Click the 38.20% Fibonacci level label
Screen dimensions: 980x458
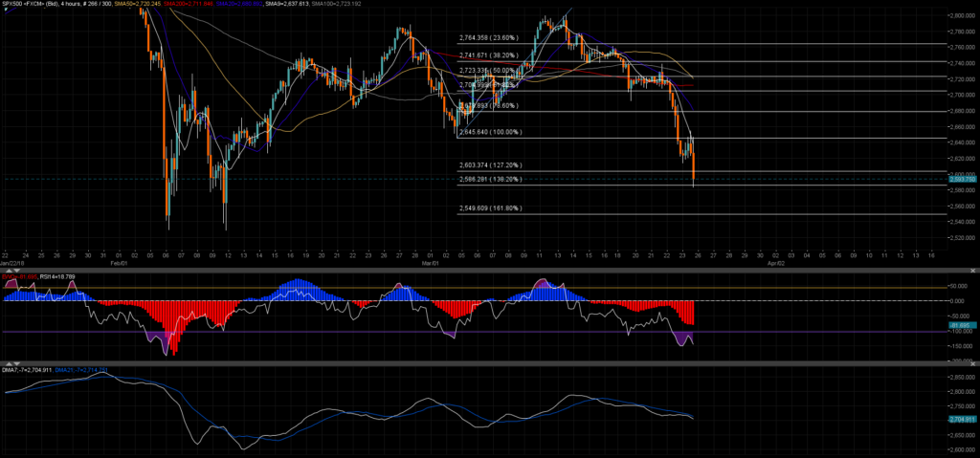point(489,55)
